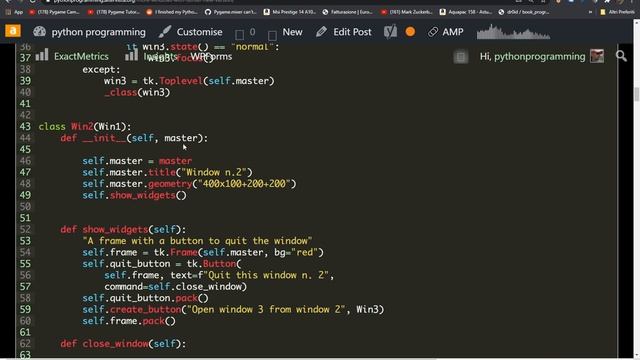Open the Fatturazione bookmark
The width and height of the screenshot is (640, 360).
pos(347,12)
